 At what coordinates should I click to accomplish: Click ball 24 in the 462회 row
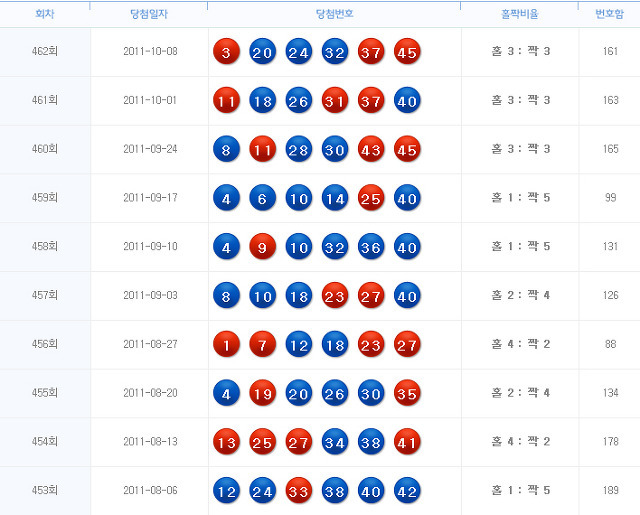pos(298,51)
